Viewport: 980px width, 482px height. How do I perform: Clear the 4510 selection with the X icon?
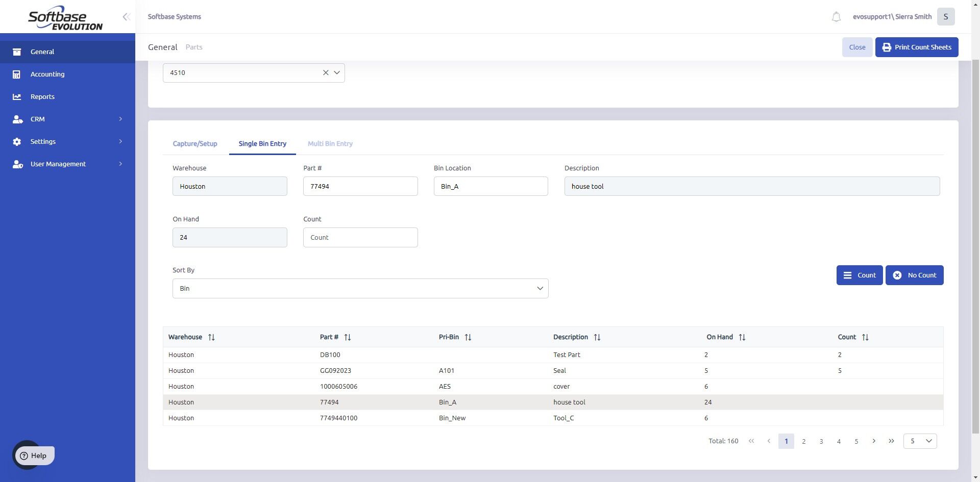(326, 73)
